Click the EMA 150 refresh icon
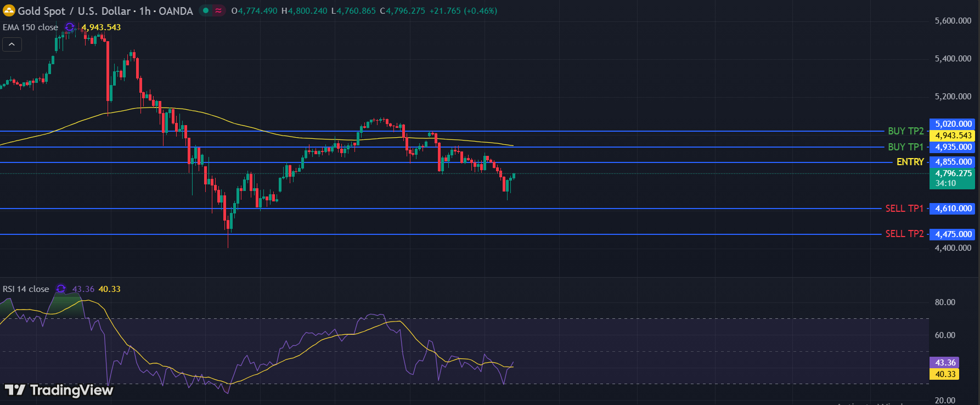This screenshot has width=980, height=405. coord(70,27)
